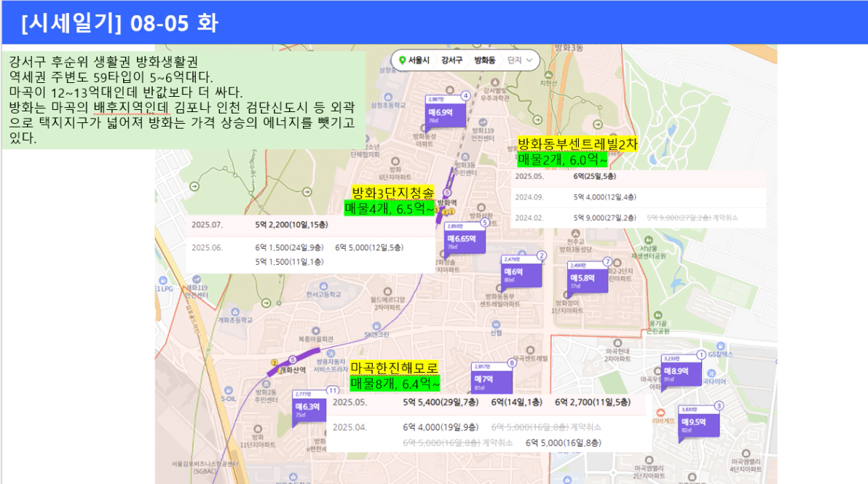Click the 한서고등학교 school icon
This screenshot has width=868, height=484.
[x=324, y=286]
